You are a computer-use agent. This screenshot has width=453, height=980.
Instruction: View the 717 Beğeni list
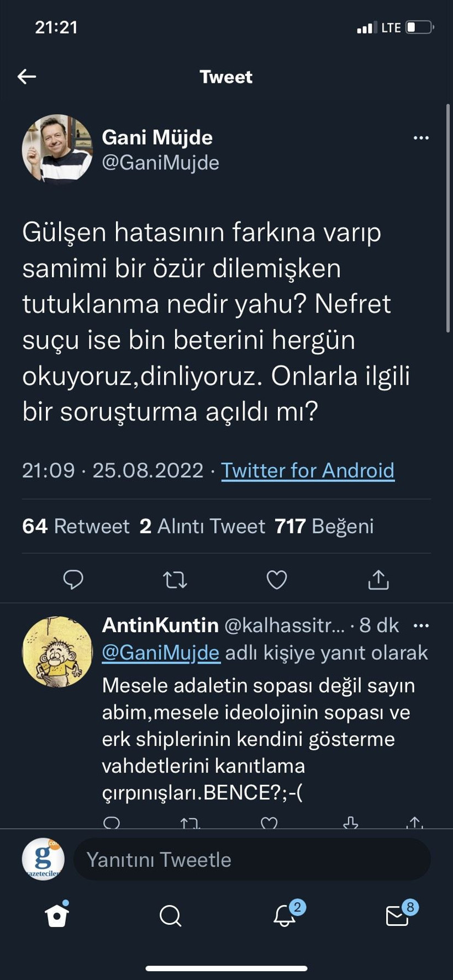[324, 526]
